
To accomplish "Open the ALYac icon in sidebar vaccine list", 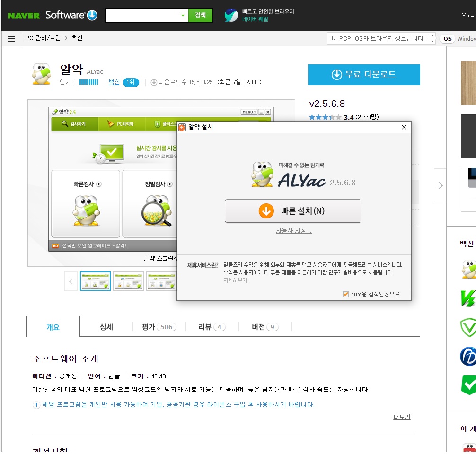I will click(x=468, y=269).
